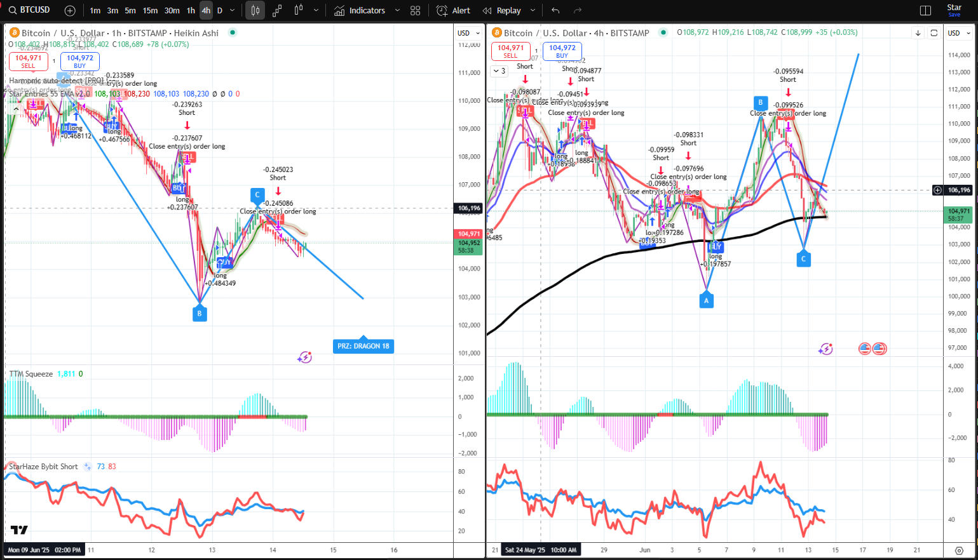Select the 5m timeframe
Screen dimensions: 978x560
[130, 11]
